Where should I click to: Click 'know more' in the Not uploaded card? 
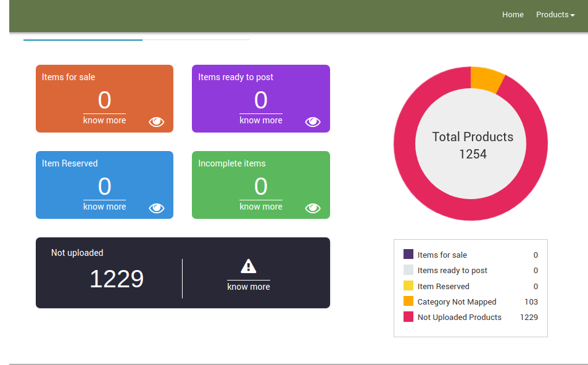pyautogui.click(x=248, y=287)
